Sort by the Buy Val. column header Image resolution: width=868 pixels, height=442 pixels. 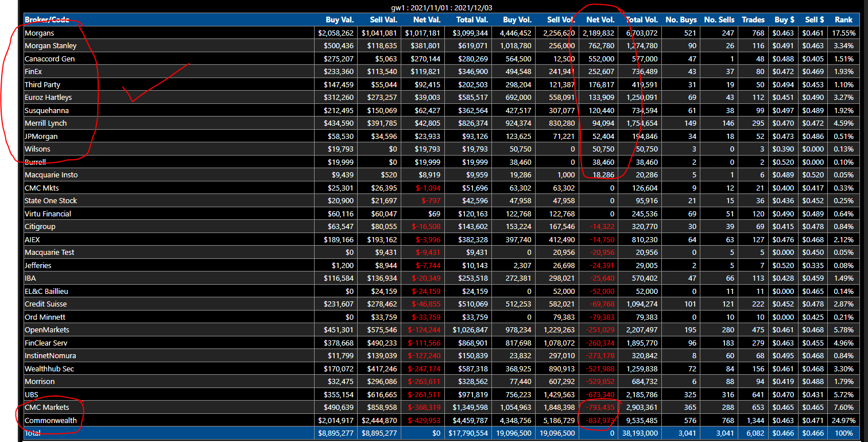click(x=340, y=20)
